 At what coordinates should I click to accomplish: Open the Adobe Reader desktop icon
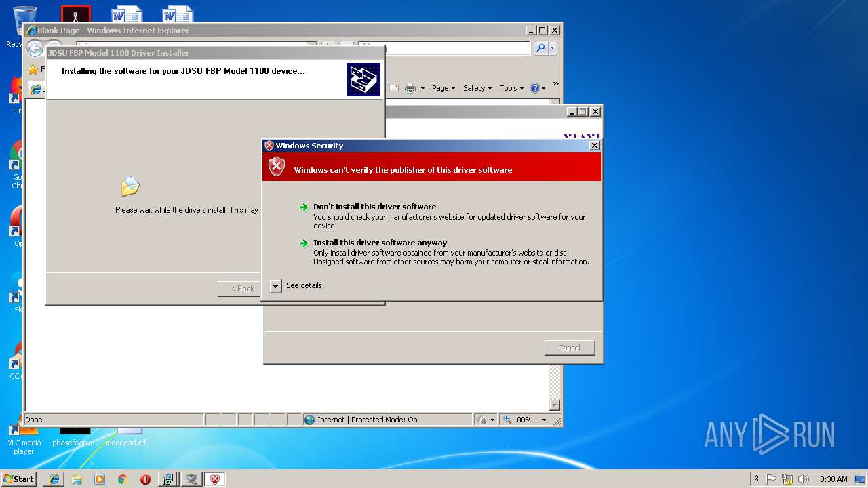coord(75,14)
